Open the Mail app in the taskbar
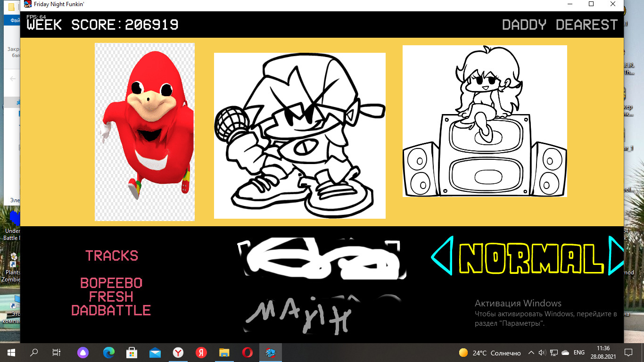Image resolution: width=644 pixels, height=362 pixels. [155, 353]
